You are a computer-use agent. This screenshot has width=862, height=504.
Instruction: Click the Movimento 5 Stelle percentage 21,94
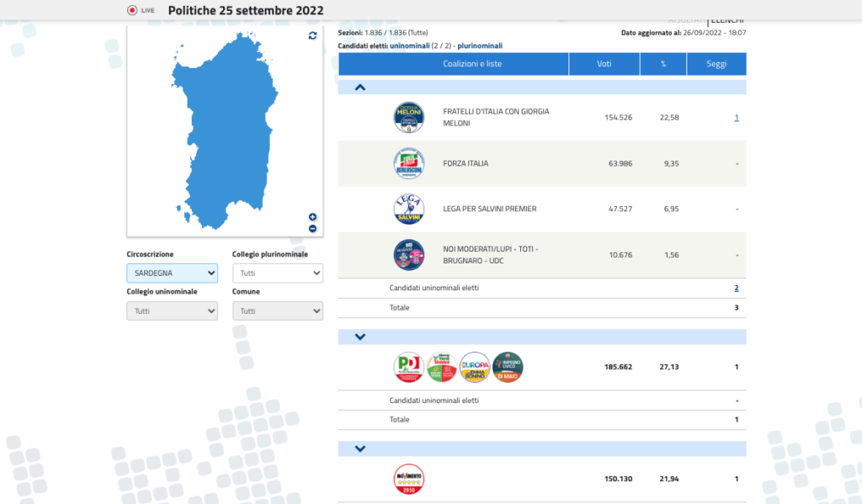[669, 479]
